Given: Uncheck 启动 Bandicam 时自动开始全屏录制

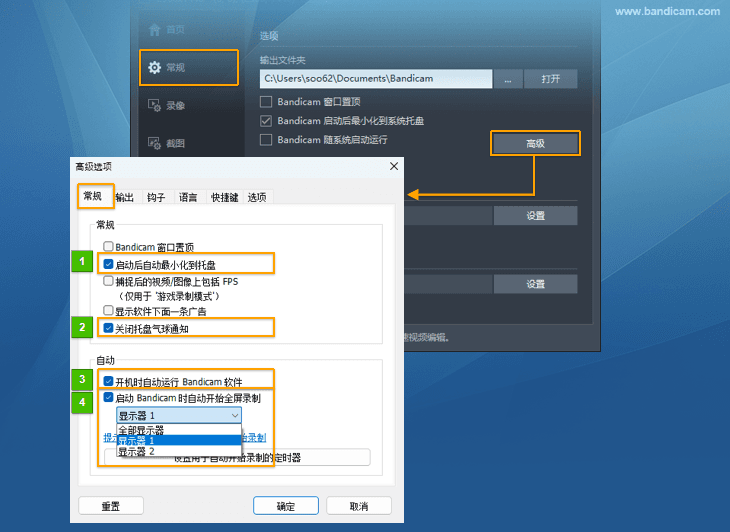Looking at the screenshot, I should [108, 397].
